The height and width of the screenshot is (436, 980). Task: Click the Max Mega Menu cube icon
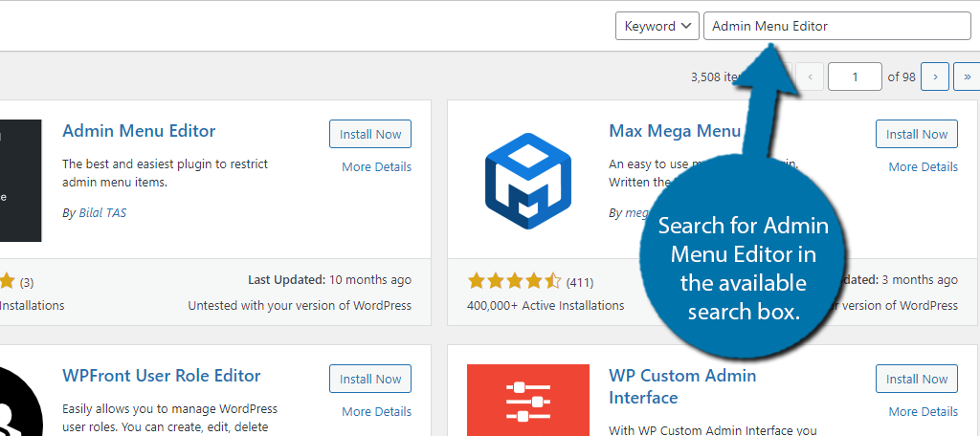[x=528, y=181]
